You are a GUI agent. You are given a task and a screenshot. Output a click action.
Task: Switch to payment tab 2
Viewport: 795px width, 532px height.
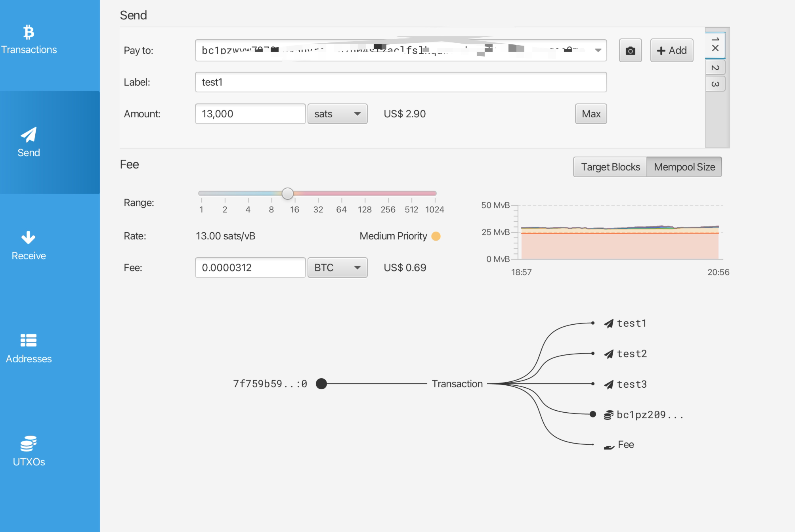pos(715,68)
